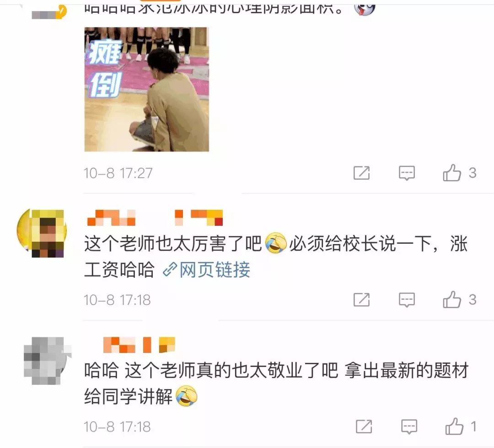Open reply bubble under 涨工资哈哈 comment

[x=407, y=300]
